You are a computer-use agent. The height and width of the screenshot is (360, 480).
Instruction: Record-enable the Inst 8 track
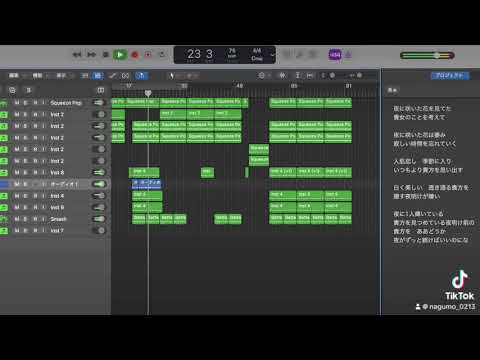point(35,172)
